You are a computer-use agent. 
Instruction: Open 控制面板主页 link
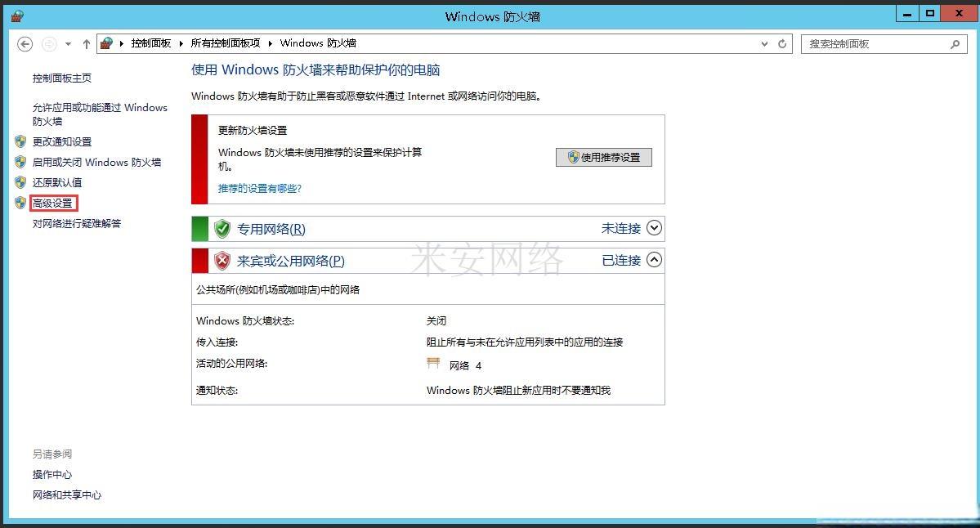pyautogui.click(x=62, y=78)
